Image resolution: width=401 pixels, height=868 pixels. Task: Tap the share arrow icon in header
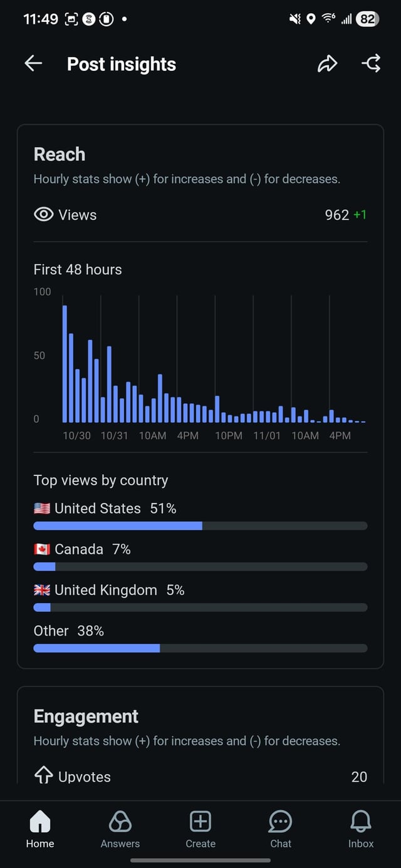click(x=327, y=63)
